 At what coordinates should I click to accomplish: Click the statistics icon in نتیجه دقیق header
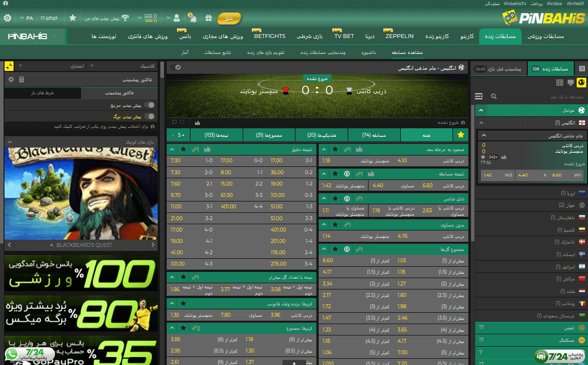click(207, 149)
